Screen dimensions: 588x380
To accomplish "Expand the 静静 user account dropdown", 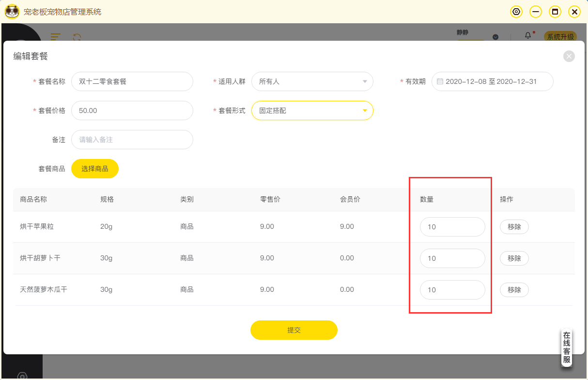I will point(495,37).
